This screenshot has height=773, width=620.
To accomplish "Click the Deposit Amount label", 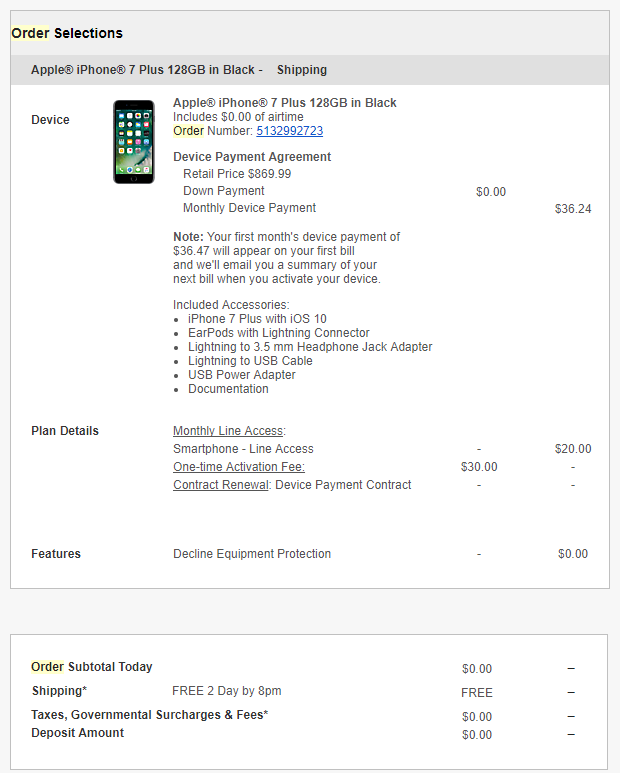I will (78, 733).
